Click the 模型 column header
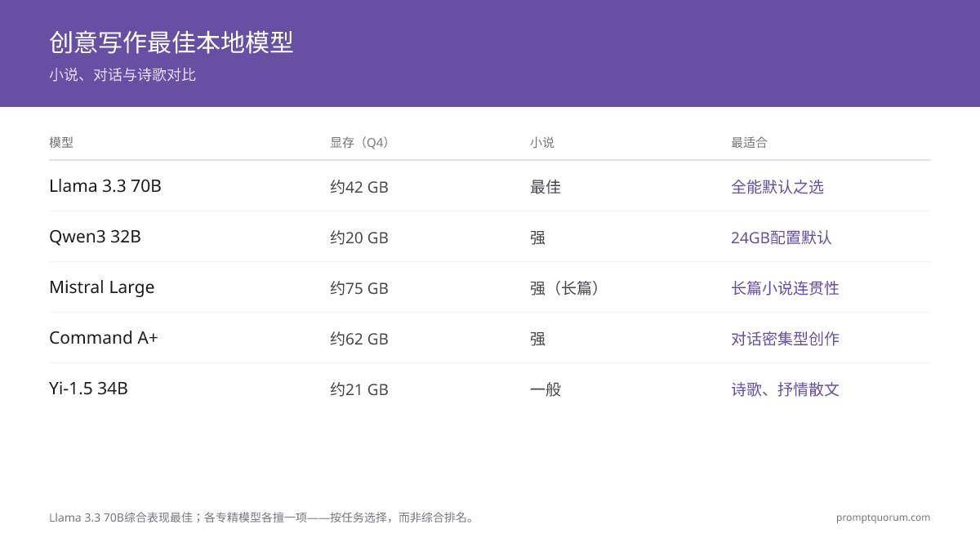The image size is (980, 551). point(61,142)
